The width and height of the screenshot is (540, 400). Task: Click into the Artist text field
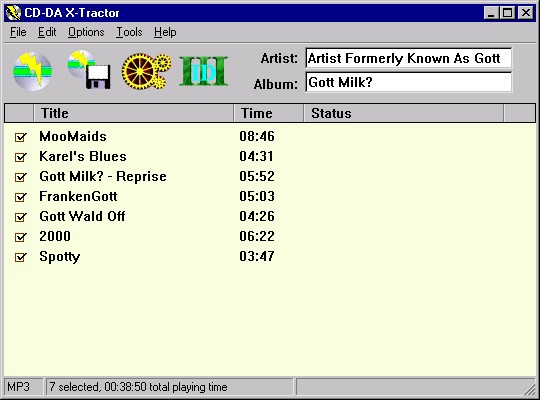(x=408, y=58)
